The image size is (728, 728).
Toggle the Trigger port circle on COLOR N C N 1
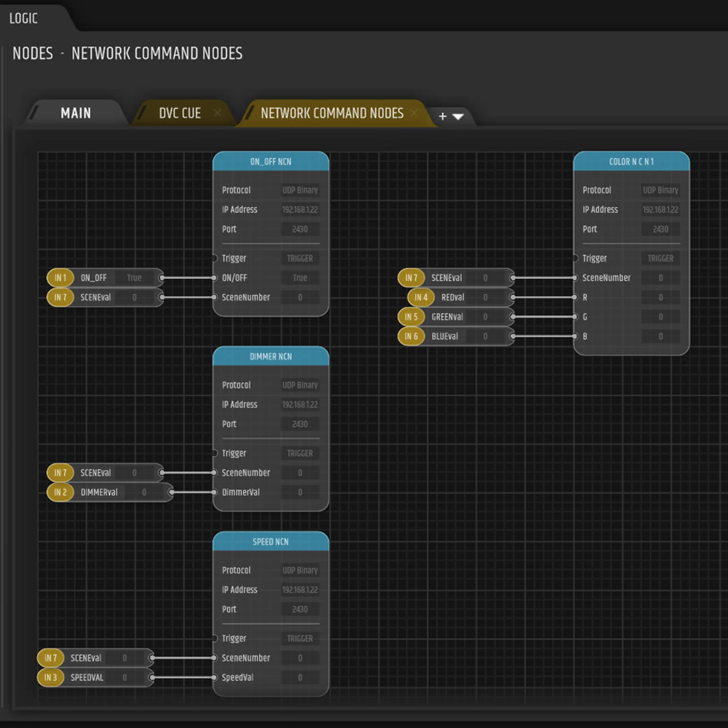575,258
